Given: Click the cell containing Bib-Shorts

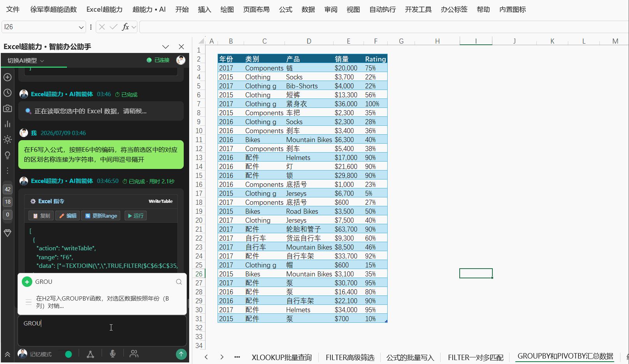Looking at the screenshot, I should [309, 86].
